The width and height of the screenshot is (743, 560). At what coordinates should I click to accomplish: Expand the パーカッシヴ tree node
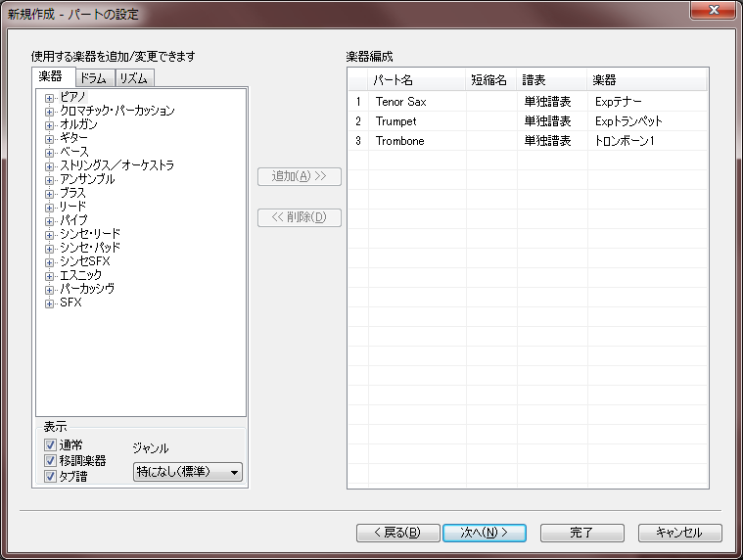(49, 291)
